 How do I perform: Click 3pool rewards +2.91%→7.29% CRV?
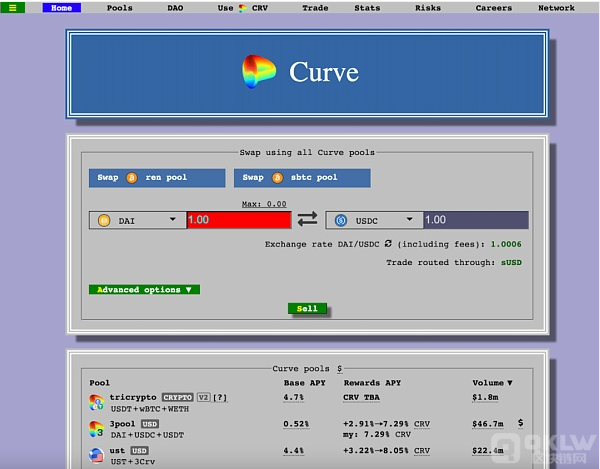[386, 424]
